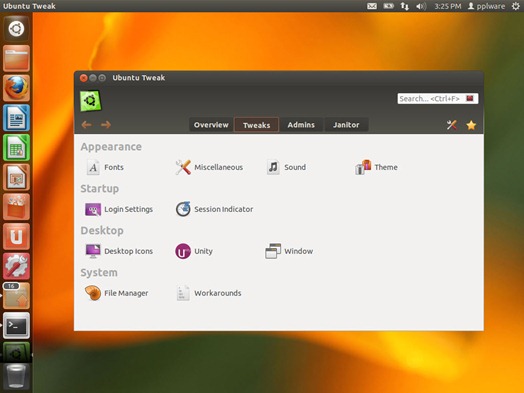Open Terminal from the launcher
This screenshot has width=524, height=393.
click(x=16, y=325)
